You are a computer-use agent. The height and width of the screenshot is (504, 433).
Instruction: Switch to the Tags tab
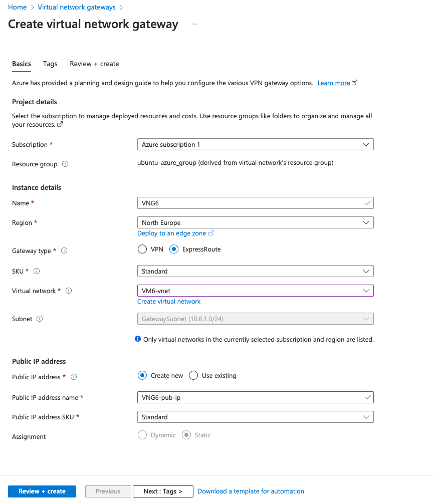pos(50,64)
